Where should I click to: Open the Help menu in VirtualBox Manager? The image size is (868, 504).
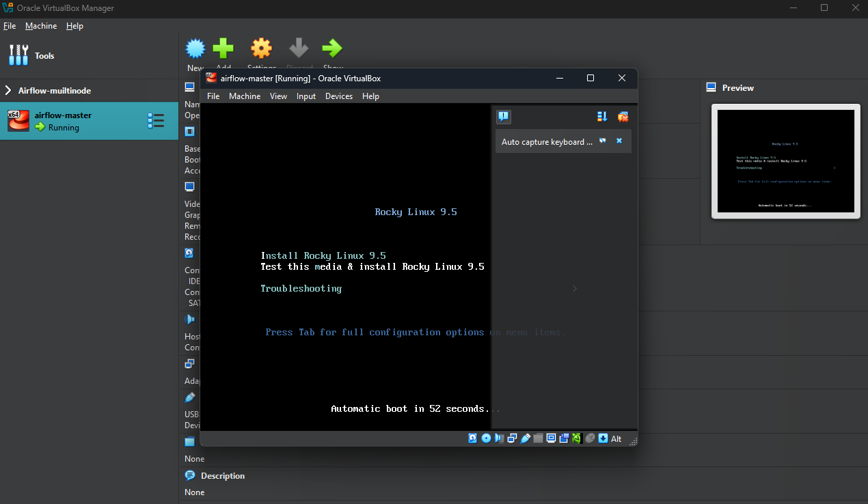point(74,26)
